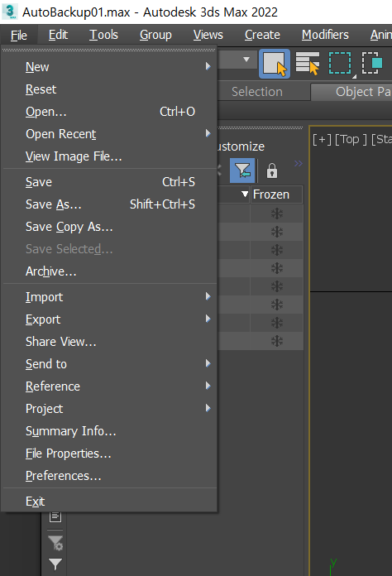Click the filter settings funnel with gear icon
392x576 pixels.
point(55,543)
